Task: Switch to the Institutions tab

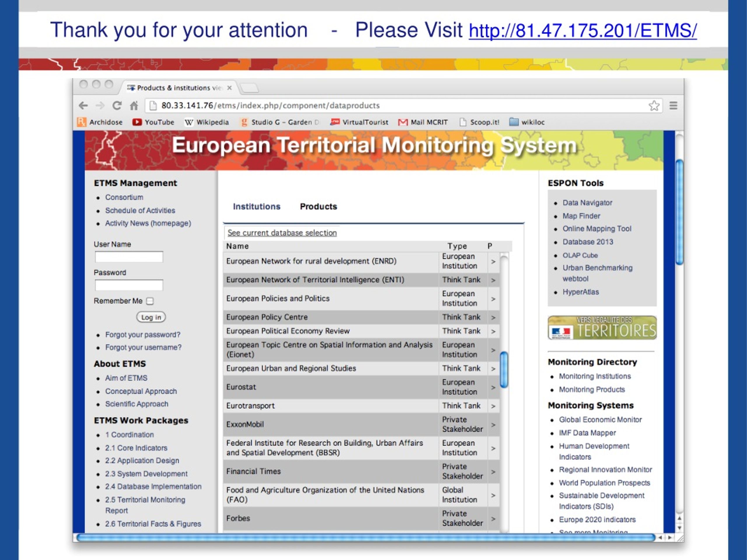Action: (257, 206)
